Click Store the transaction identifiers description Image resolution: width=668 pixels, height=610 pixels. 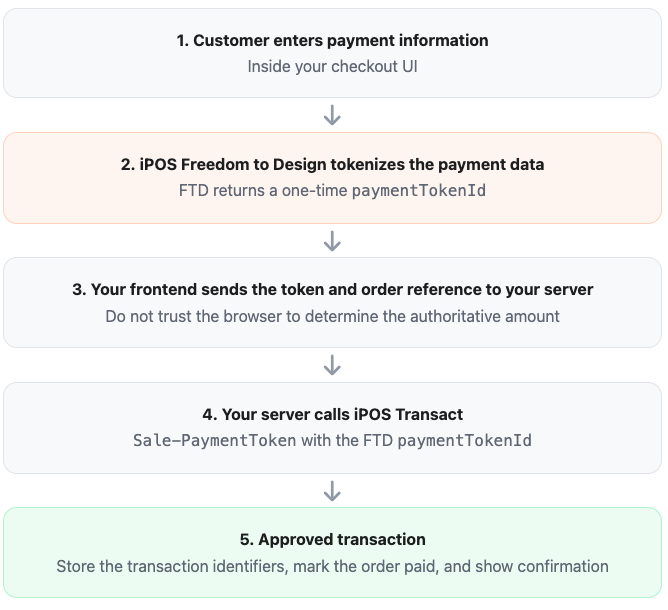pyautogui.click(x=332, y=566)
